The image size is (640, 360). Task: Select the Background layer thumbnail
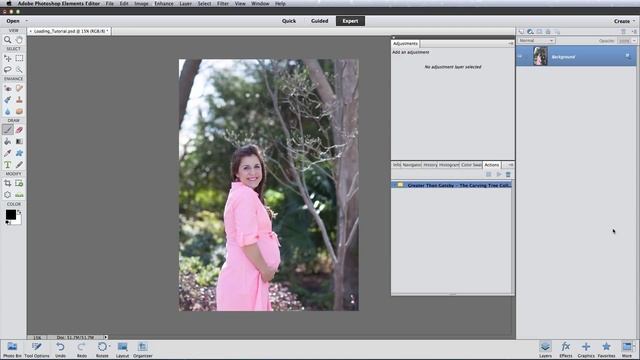point(540,56)
